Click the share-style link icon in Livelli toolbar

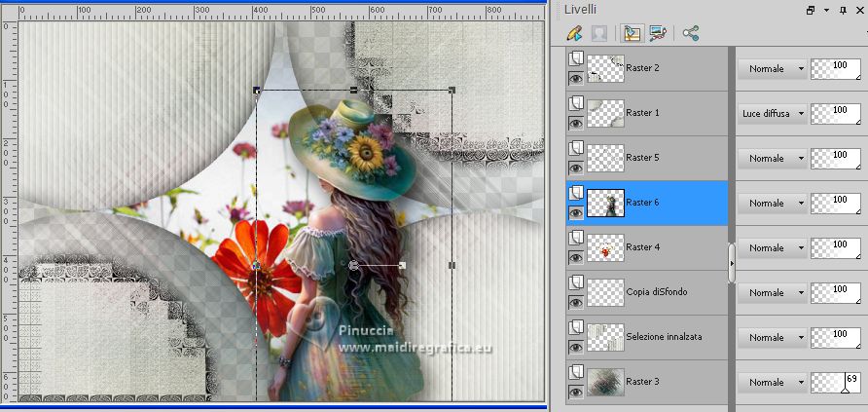coord(690,33)
